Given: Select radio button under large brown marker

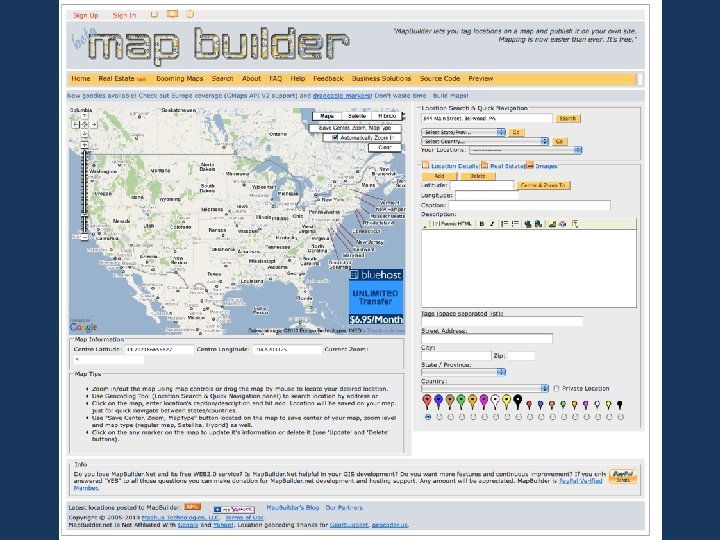Looking at the screenshot, I should 450,417.
